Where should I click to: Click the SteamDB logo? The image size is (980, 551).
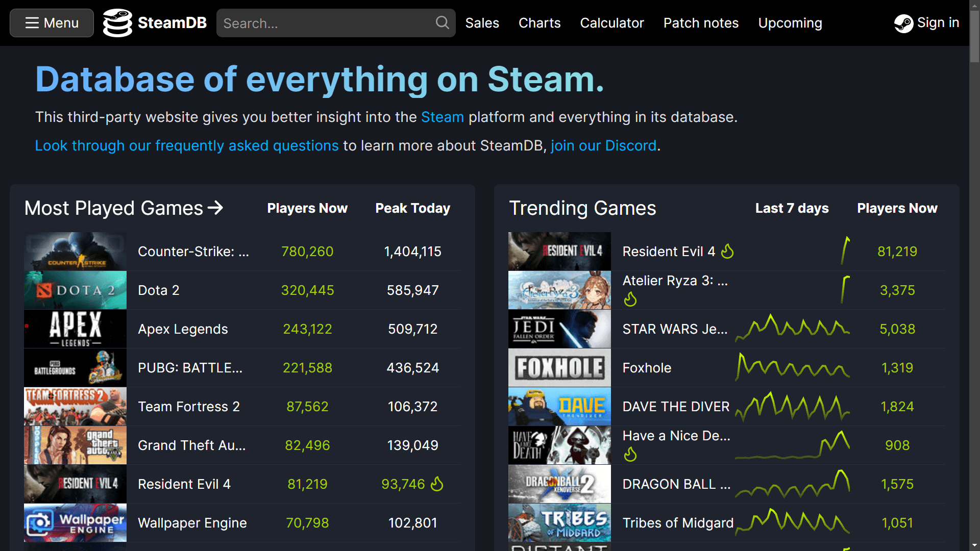[x=154, y=22]
